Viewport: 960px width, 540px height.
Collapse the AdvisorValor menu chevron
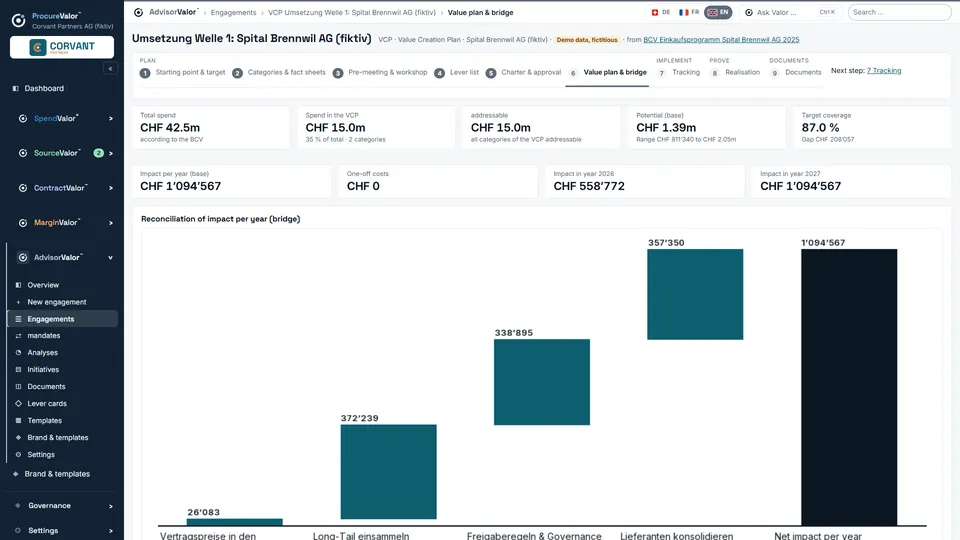tap(111, 258)
